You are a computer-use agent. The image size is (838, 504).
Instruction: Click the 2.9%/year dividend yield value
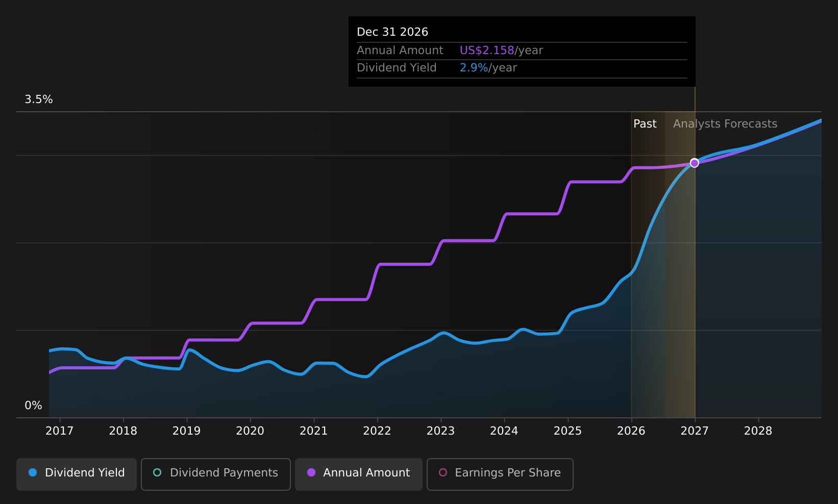[488, 68]
